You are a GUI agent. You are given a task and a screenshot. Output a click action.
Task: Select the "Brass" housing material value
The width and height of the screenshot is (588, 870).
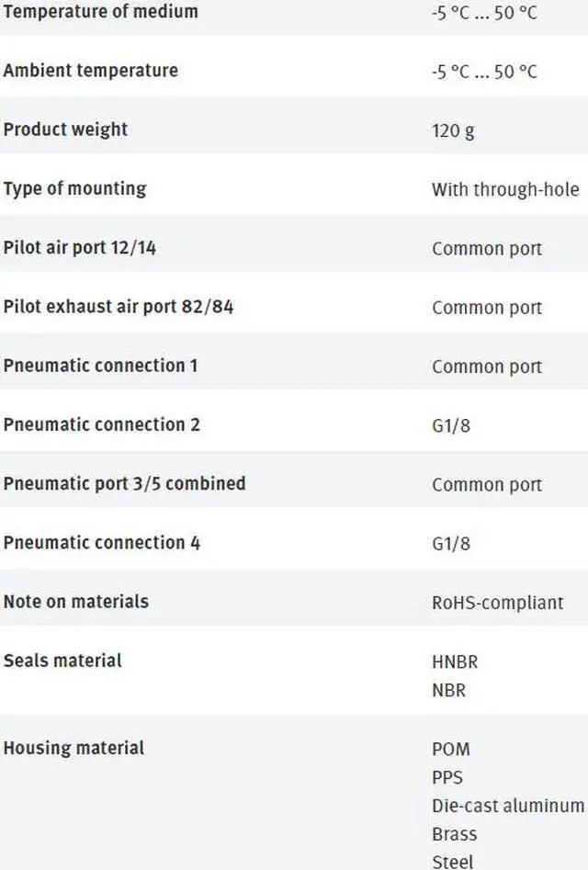coord(454,834)
